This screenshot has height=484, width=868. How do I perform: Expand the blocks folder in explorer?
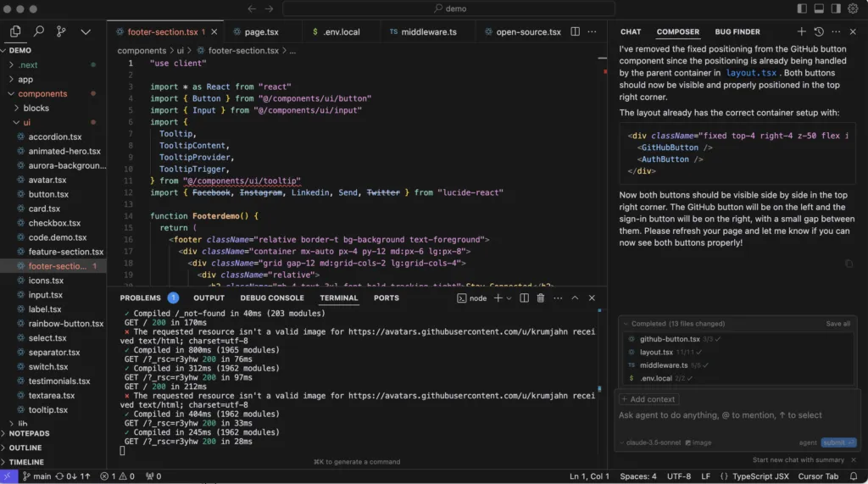(x=36, y=108)
